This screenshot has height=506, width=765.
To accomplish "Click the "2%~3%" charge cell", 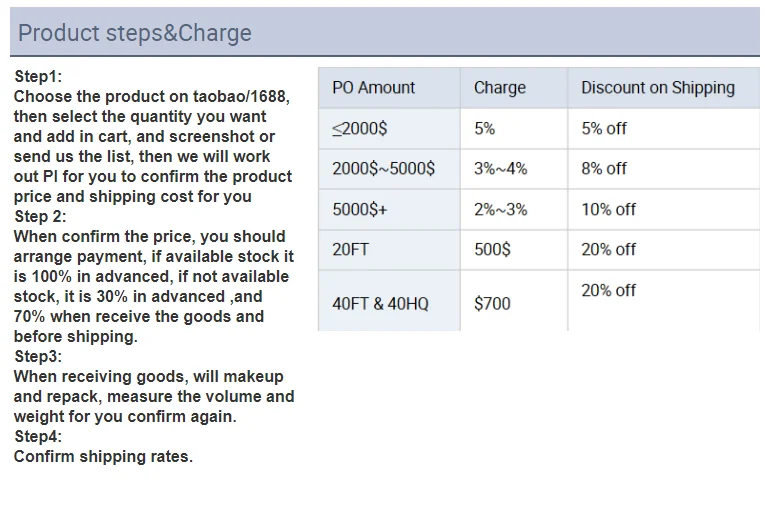I will point(500,210).
